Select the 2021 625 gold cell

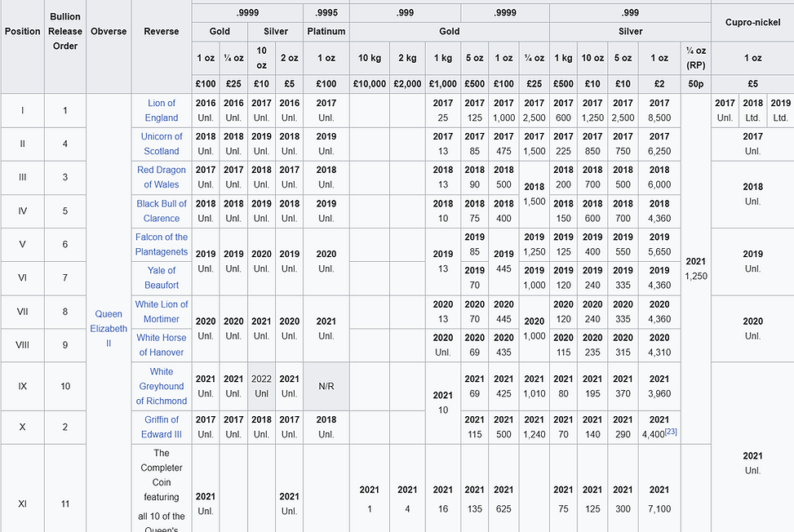(503, 499)
